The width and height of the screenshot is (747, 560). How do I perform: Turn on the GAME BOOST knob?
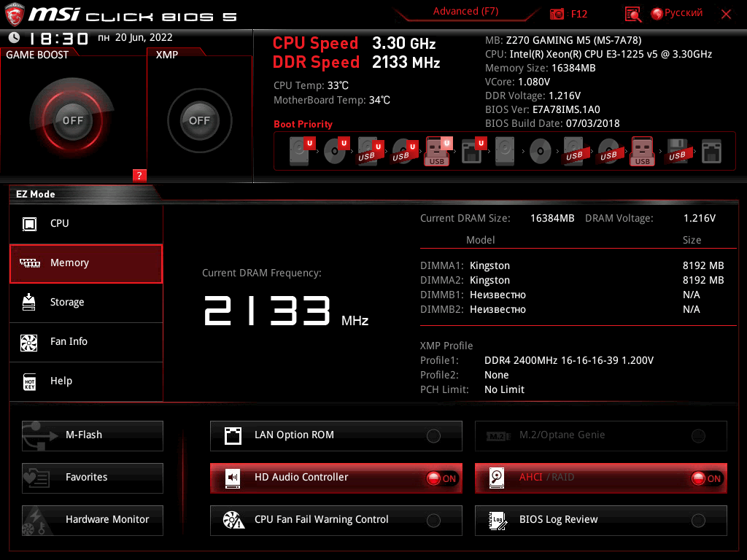click(72, 120)
